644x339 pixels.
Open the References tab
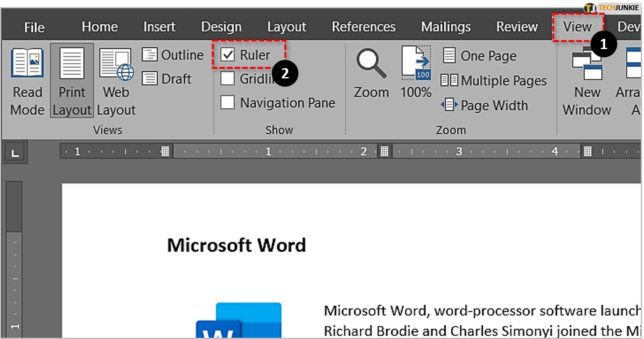363,27
